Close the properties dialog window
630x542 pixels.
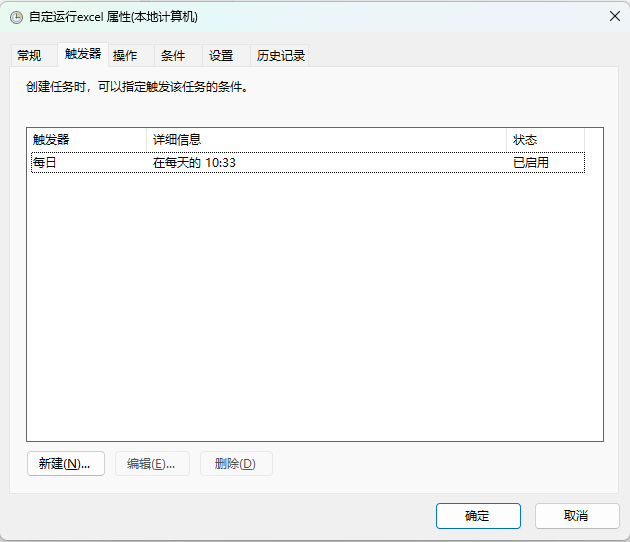click(615, 16)
